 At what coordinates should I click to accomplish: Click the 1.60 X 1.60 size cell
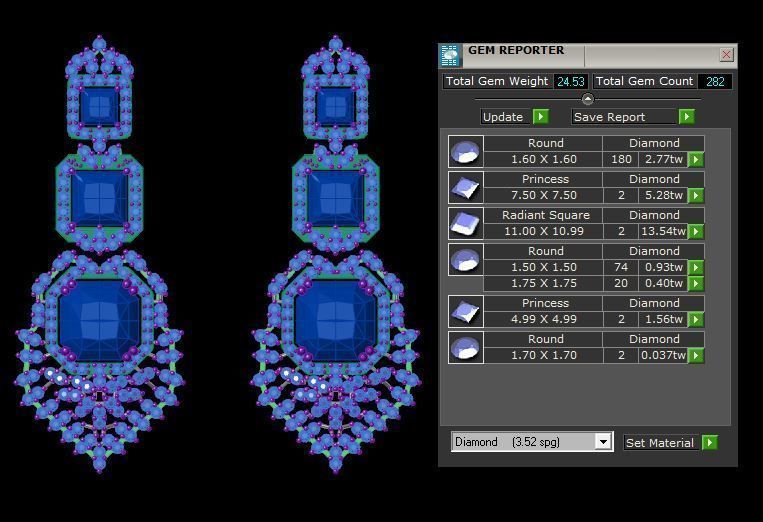544,159
